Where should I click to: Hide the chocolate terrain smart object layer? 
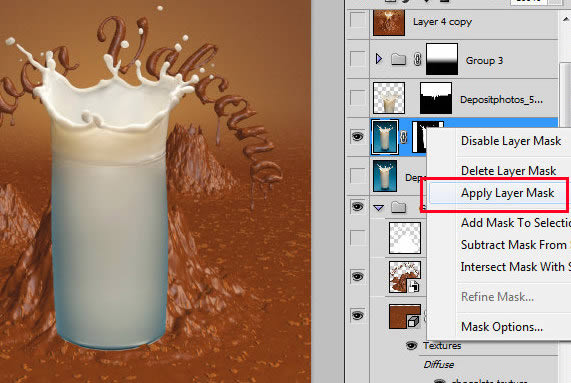click(357, 276)
